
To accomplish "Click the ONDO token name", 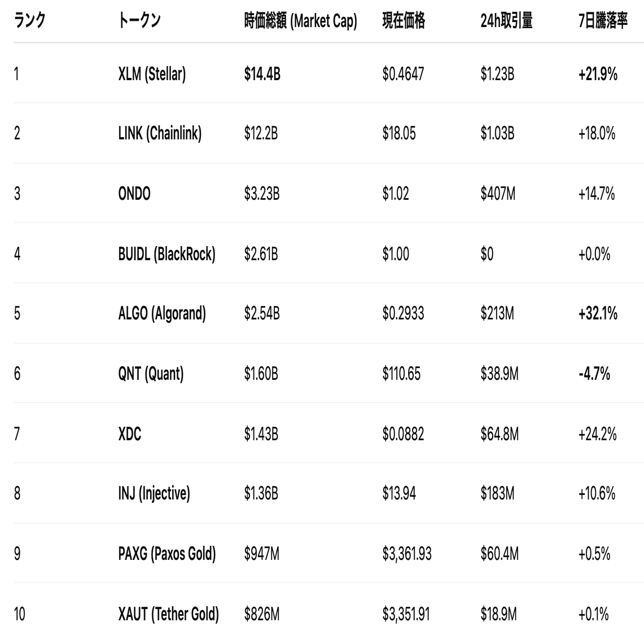I will (134, 194).
